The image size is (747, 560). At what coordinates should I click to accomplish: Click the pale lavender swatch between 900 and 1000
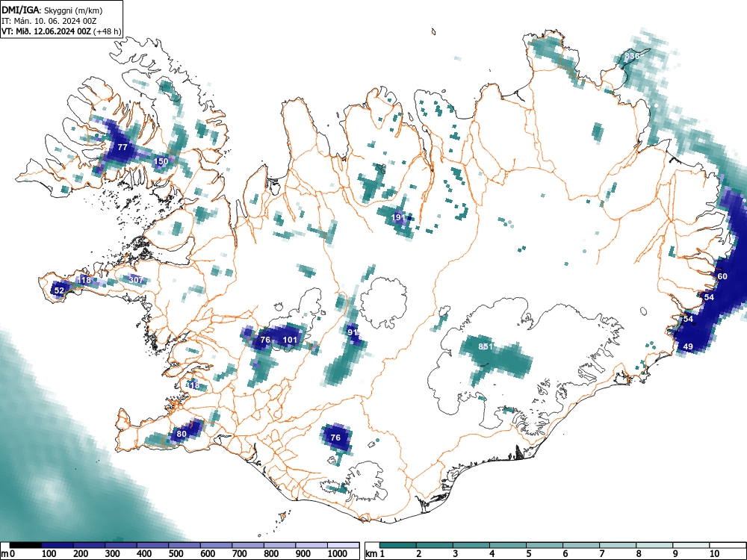[x=311, y=546]
